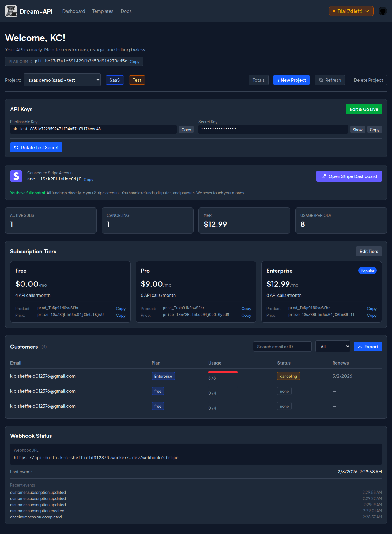The width and height of the screenshot is (392, 534).
Task: Click Delete Project button
Action: 368,80
